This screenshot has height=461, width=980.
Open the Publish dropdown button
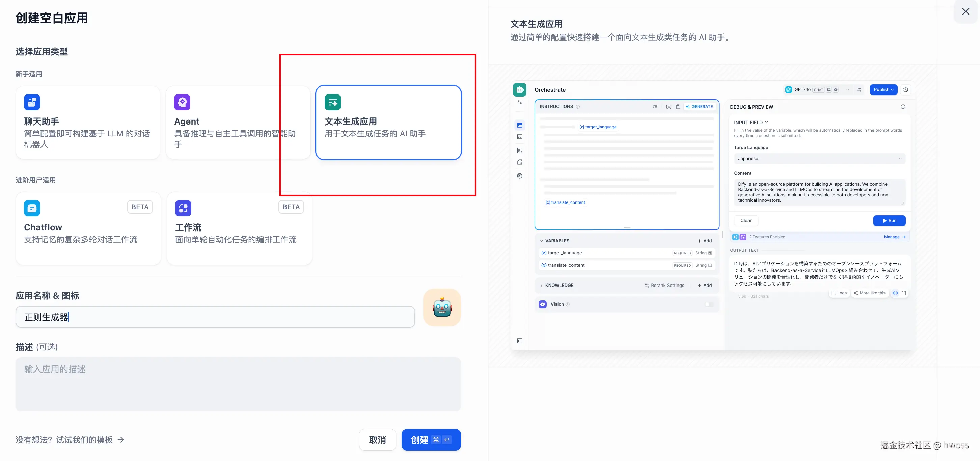click(x=883, y=90)
